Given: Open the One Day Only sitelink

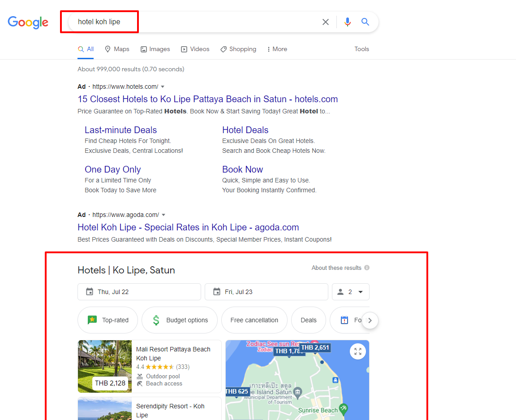Looking at the screenshot, I should pos(112,169).
